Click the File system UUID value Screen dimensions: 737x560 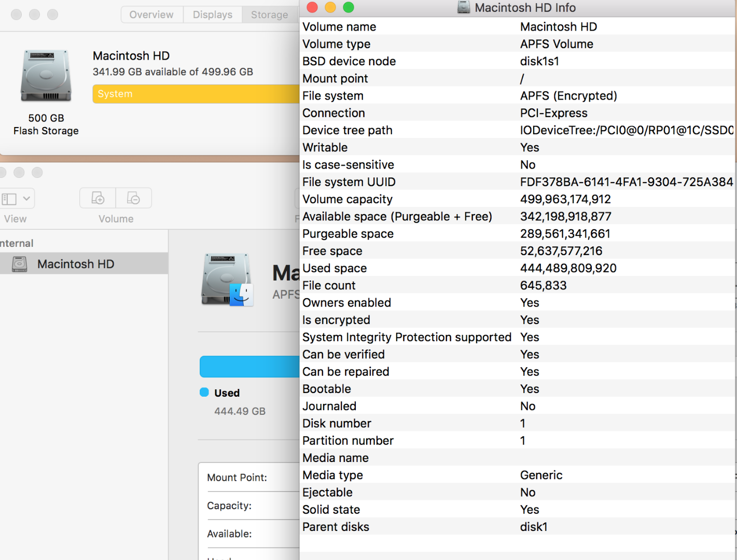point(626,182)
